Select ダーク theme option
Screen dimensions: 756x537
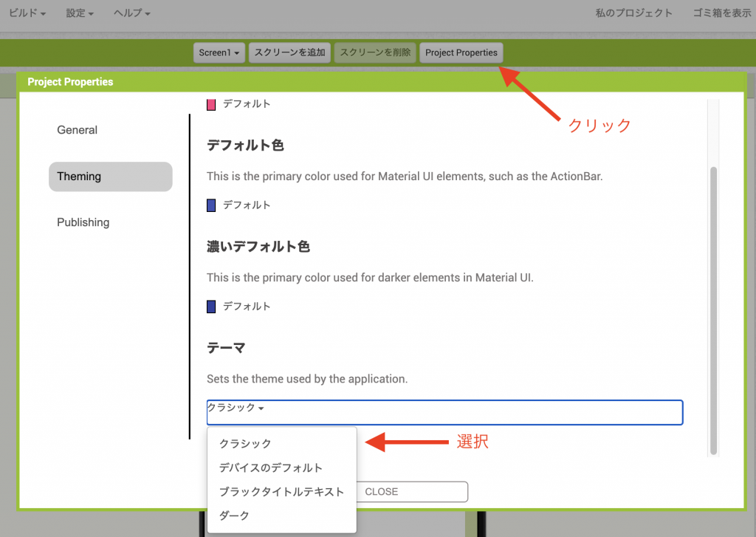[233, 516]
